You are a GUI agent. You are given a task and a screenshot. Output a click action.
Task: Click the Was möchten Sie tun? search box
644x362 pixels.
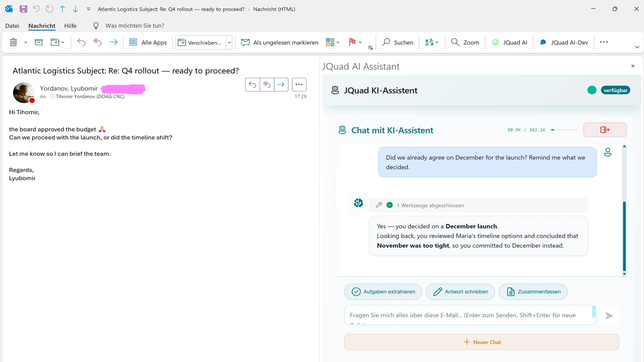point(135,26)
